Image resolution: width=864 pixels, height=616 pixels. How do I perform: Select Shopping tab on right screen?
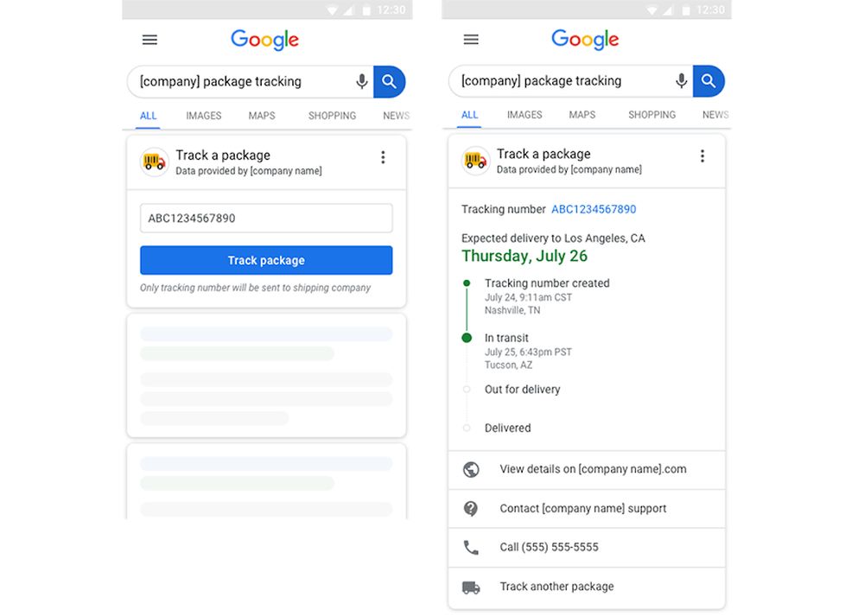click(651, 115)
